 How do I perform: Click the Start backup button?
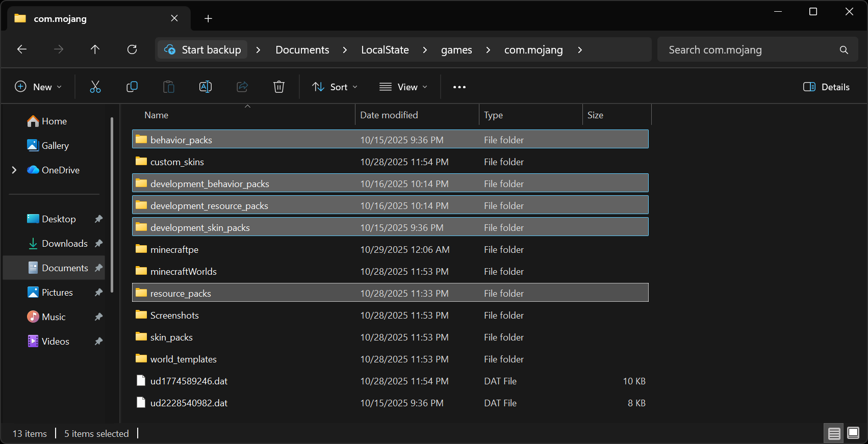coord(202,49)
